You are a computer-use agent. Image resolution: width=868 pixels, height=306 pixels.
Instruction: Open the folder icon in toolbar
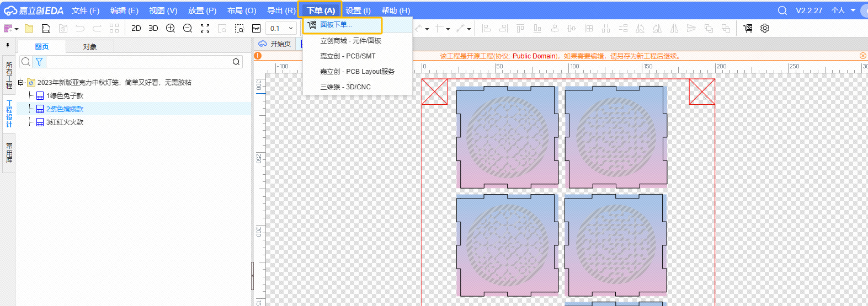pos(29,28)
